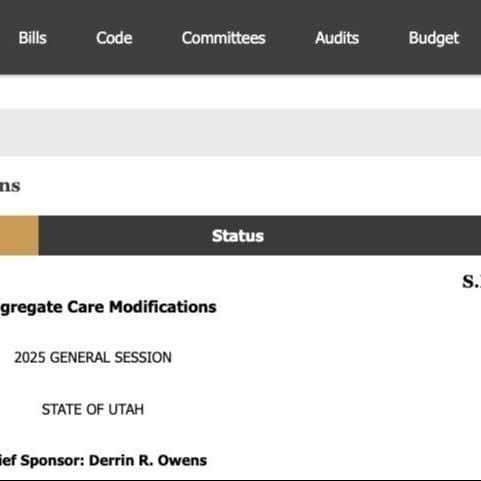Click the word "UTAH" in state line
The width and height of the screenshot is (481, 481).
click(126, 409)
